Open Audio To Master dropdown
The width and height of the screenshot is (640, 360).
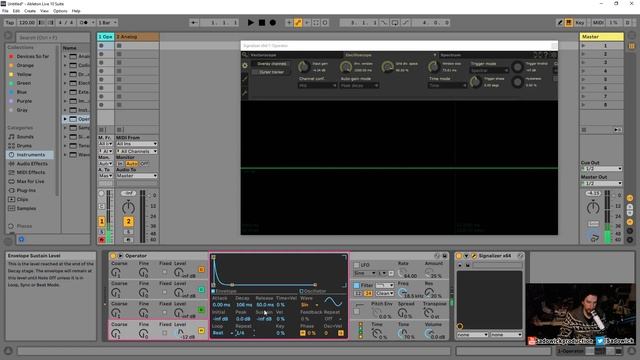137,176
